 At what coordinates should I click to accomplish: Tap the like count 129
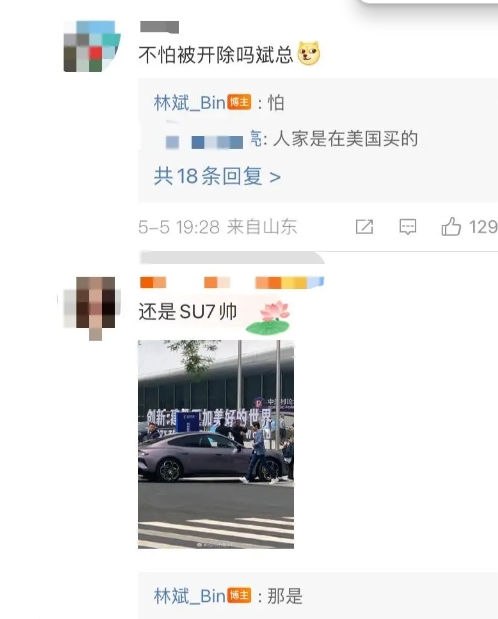click(483, 227)
